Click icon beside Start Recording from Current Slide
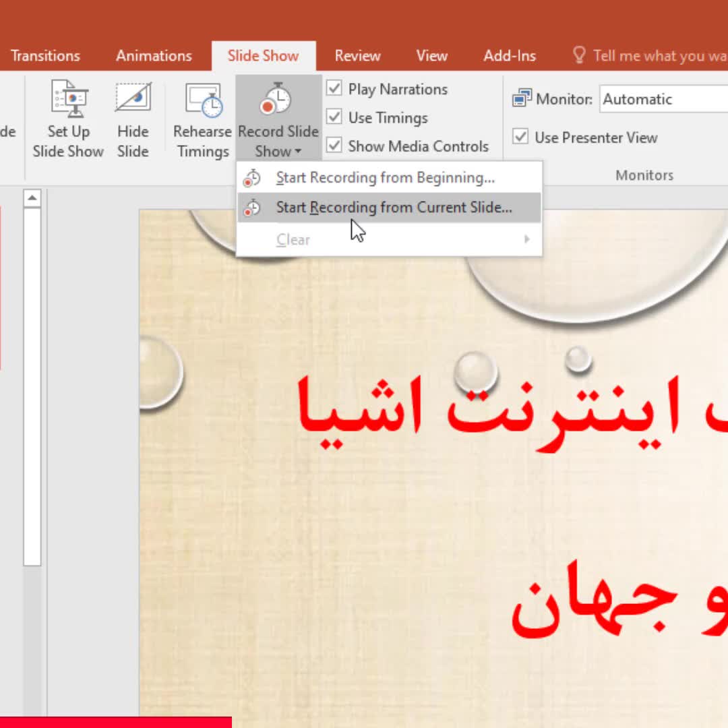This screenshot has height=728, width=728. point(252,208)
